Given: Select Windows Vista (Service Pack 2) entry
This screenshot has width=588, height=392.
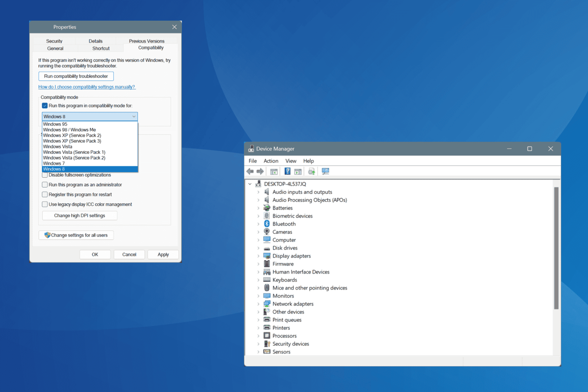Looking at the screenshot, I should pyautogui.click(x=90, y=158).
